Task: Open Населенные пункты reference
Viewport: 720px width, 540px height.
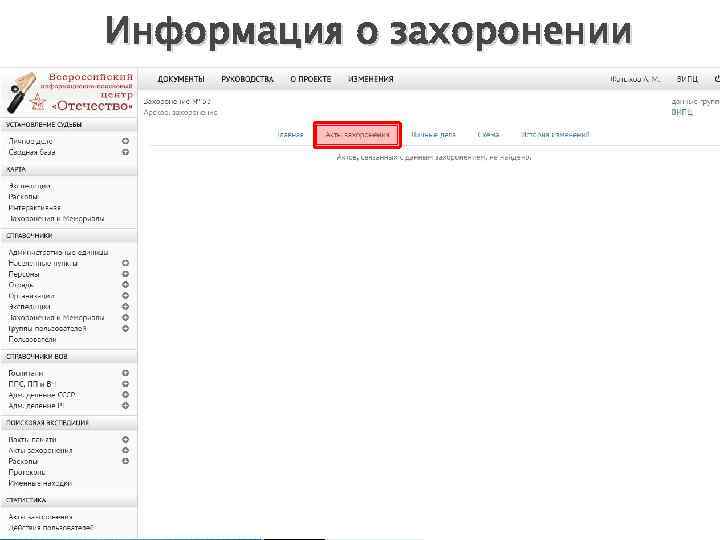Action: click(x=43, y=263)
